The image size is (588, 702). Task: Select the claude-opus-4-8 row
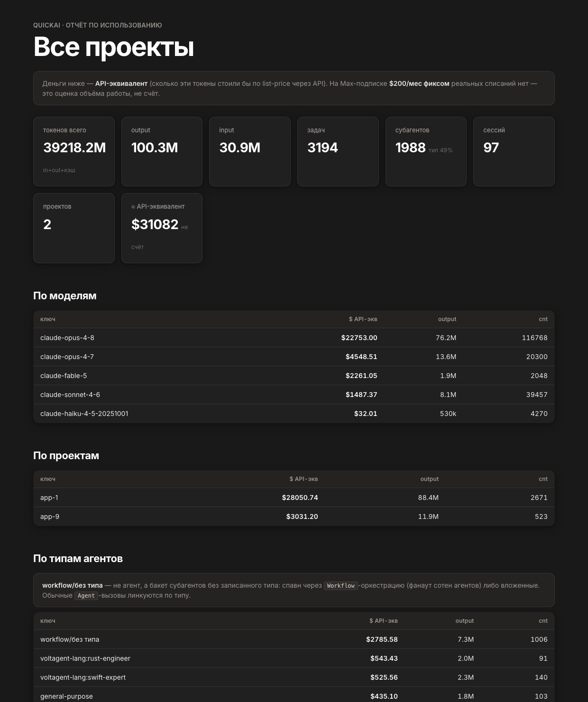pos(294,338)
